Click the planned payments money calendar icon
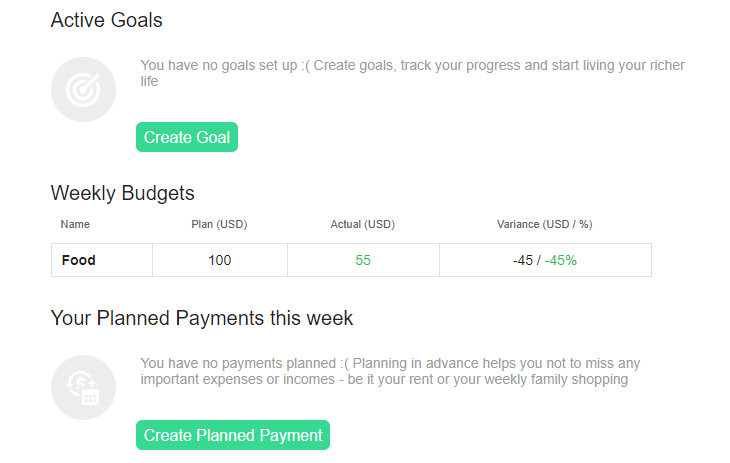Screen dimensions: 730x463 point(83,387)
